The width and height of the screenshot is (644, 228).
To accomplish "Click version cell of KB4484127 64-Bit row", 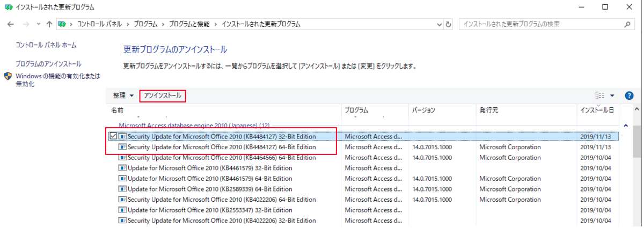I will pyautogui.click(x=432, y=147).
